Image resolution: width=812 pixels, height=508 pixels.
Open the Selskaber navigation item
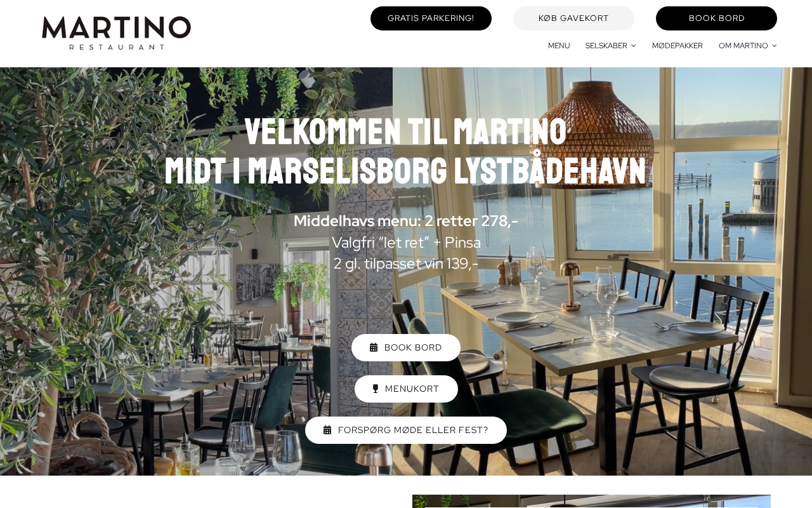(x=606, y=46)
